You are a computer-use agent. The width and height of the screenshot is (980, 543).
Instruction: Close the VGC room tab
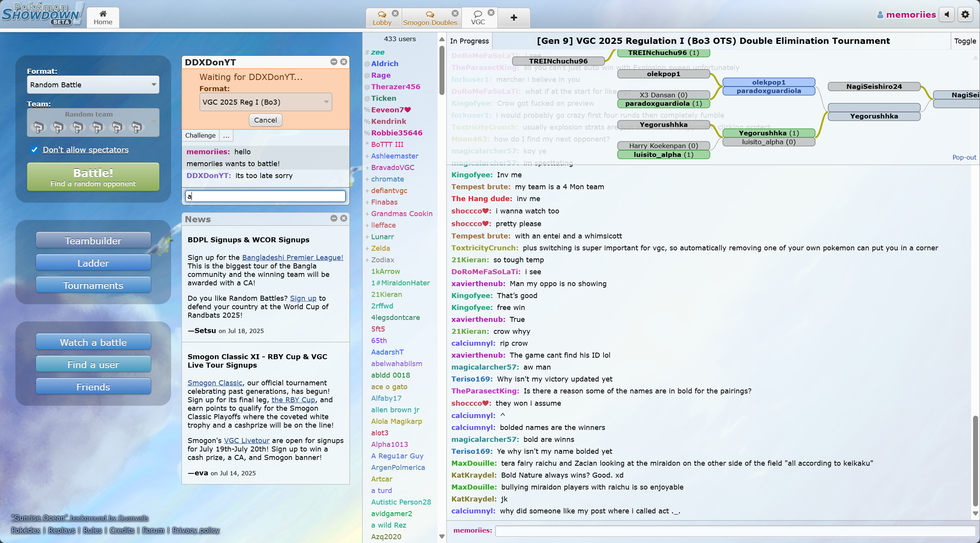pyautogui.click(x=491, y=13)
